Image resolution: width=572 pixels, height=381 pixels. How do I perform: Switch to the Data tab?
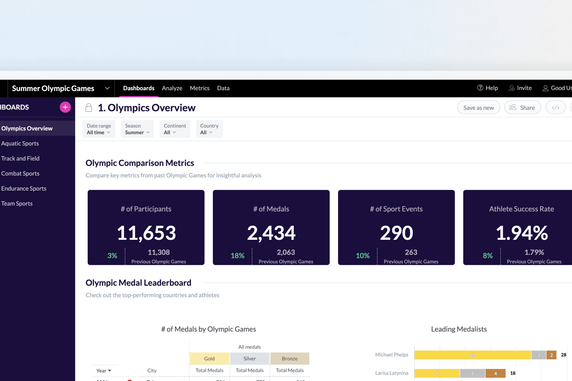(223, 88)
